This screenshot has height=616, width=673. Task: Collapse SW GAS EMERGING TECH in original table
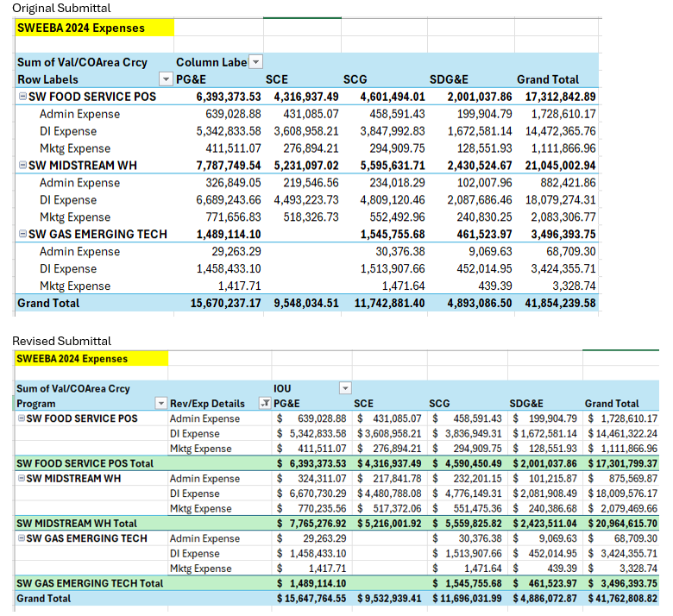point(22,234)
